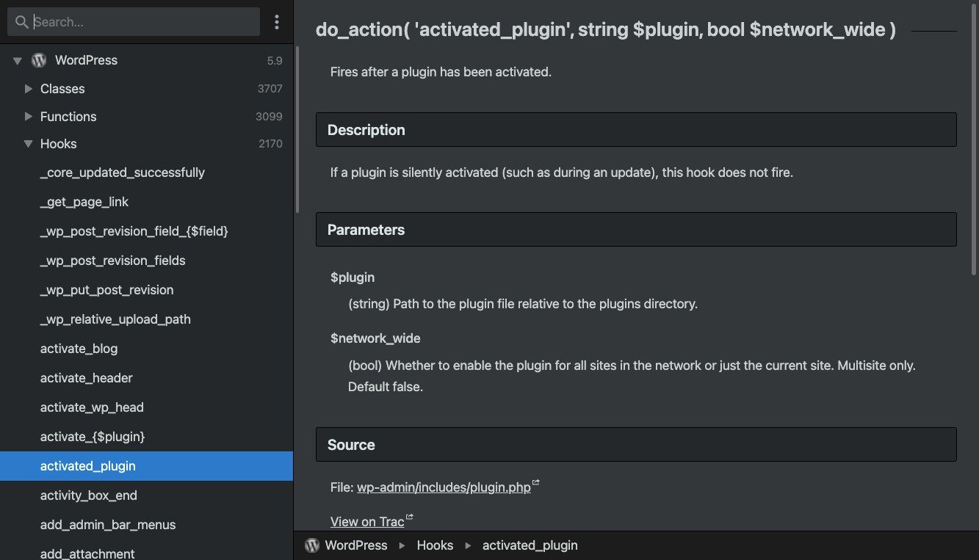Open the wp-admin/includes/plugin.php file link

tap(444, 487)
